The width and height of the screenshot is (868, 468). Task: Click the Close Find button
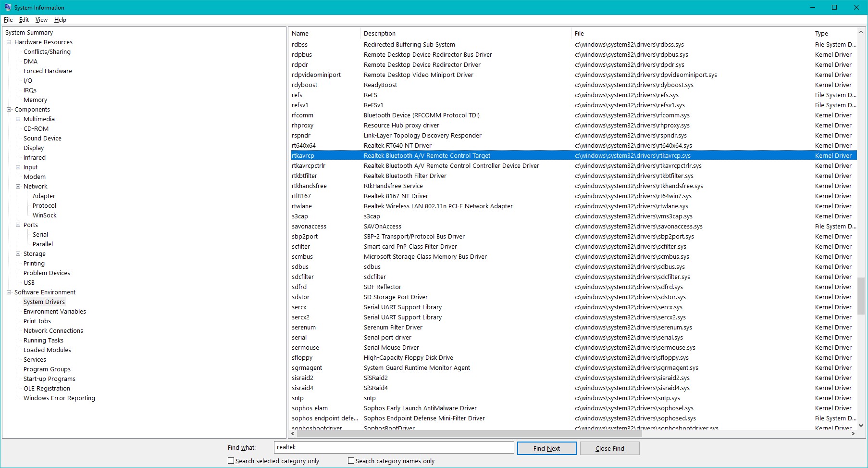[609, 448]
